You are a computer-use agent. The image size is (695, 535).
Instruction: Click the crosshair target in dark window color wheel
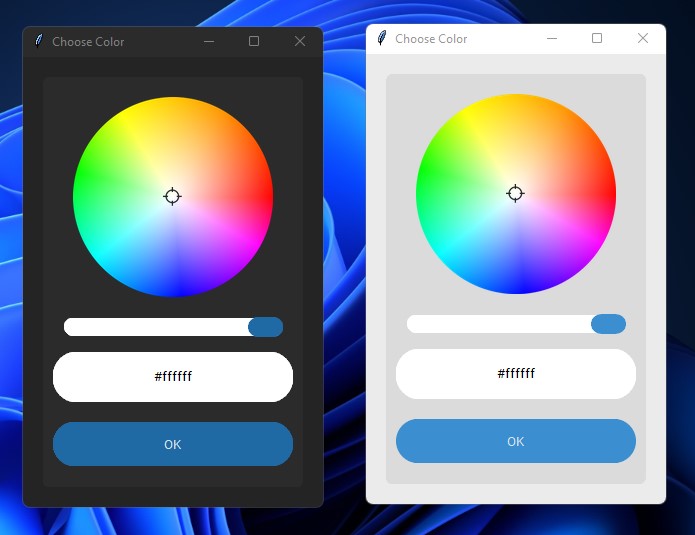(172, 196)
